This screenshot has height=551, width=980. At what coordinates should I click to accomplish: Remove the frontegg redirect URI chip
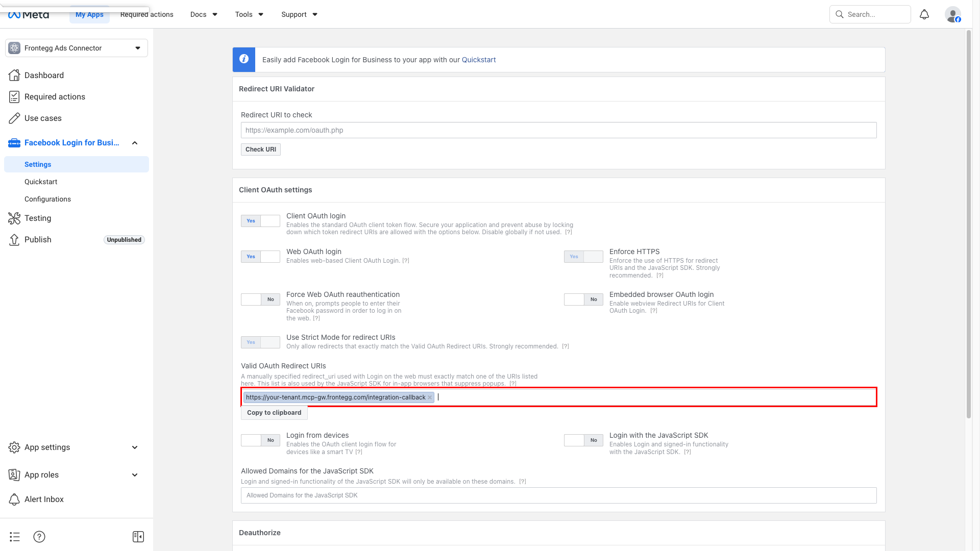[x=430, y=397]
